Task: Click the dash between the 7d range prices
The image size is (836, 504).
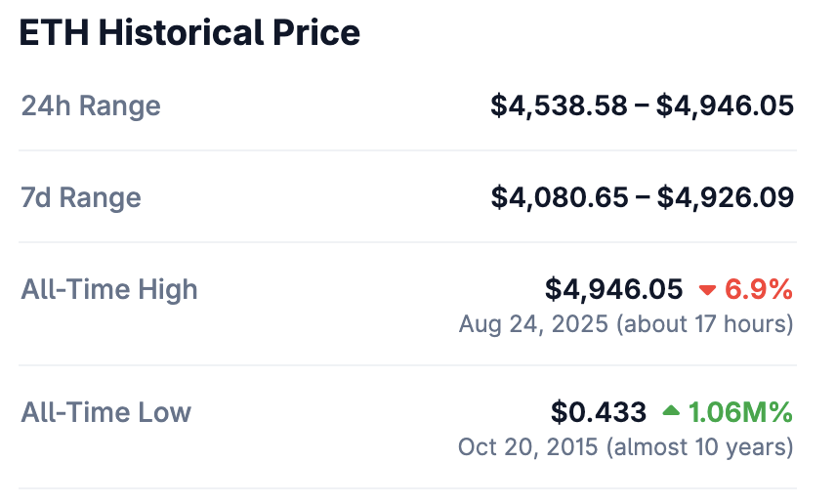Action: [642, 198]
